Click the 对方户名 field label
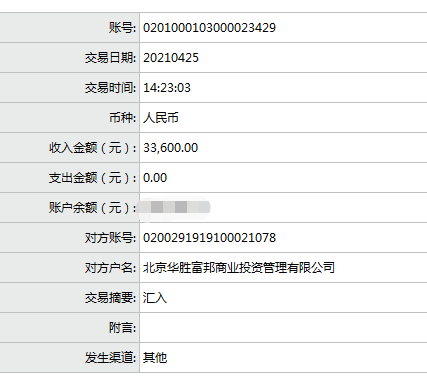The height and width of the screenshot is (386, 427). click(x=110, y=268)
